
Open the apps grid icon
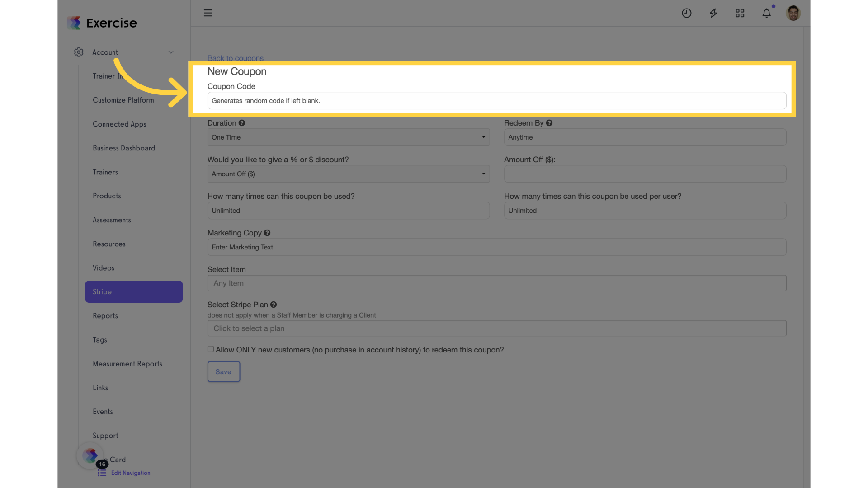click(740, 13)
